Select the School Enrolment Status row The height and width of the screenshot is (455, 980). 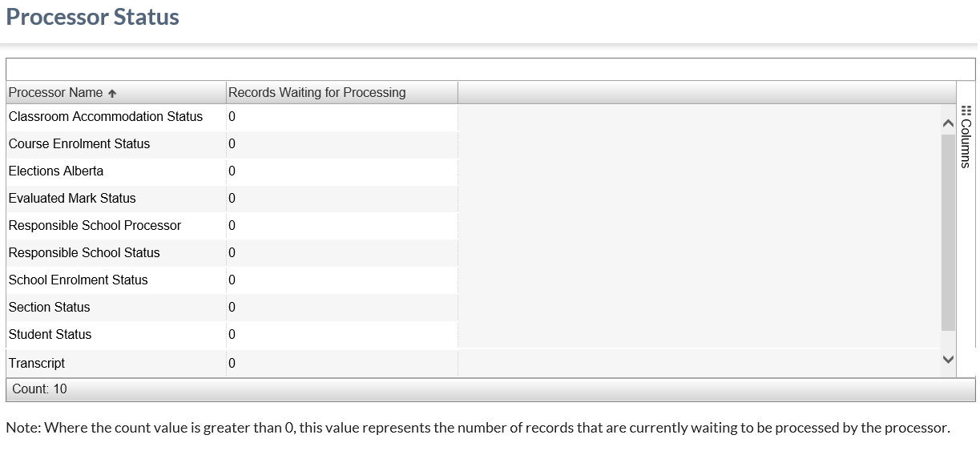point(78,280)
